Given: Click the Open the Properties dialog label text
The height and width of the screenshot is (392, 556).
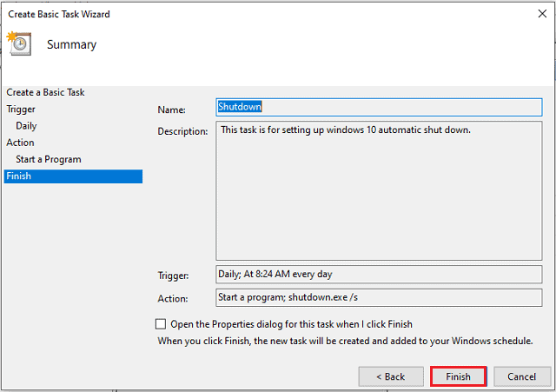Looking at the screenshot, I should (x=292, y=324).
